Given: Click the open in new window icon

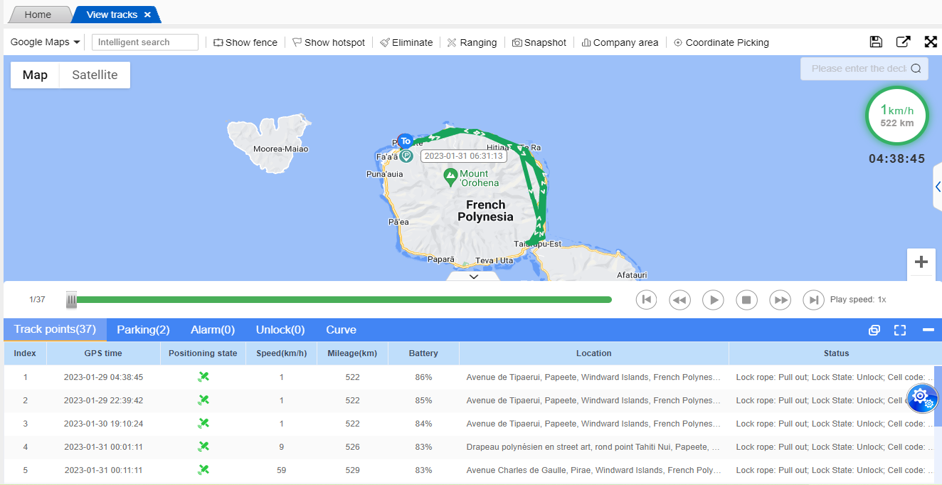Looking at the screenshot, I should coord(903,42).
